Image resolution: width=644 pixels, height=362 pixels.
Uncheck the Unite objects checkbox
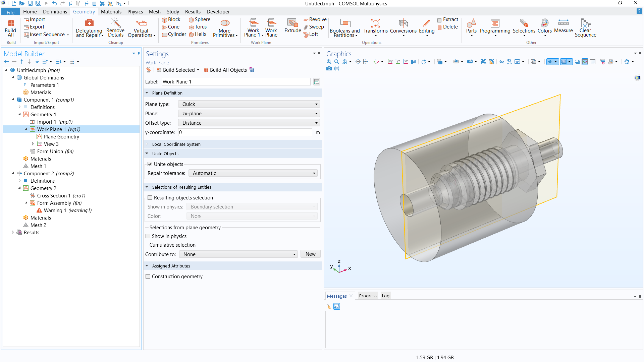click(x=150, y=164)
